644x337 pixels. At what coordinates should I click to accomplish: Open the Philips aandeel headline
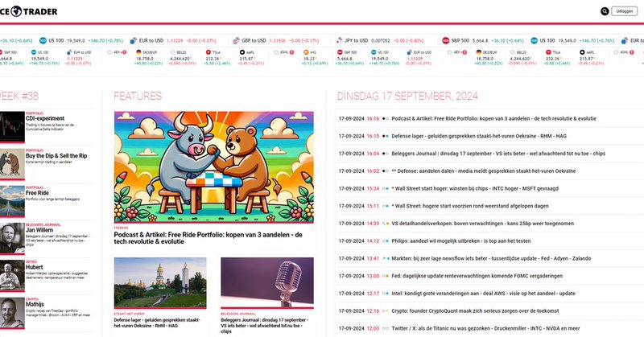[460, 241]
